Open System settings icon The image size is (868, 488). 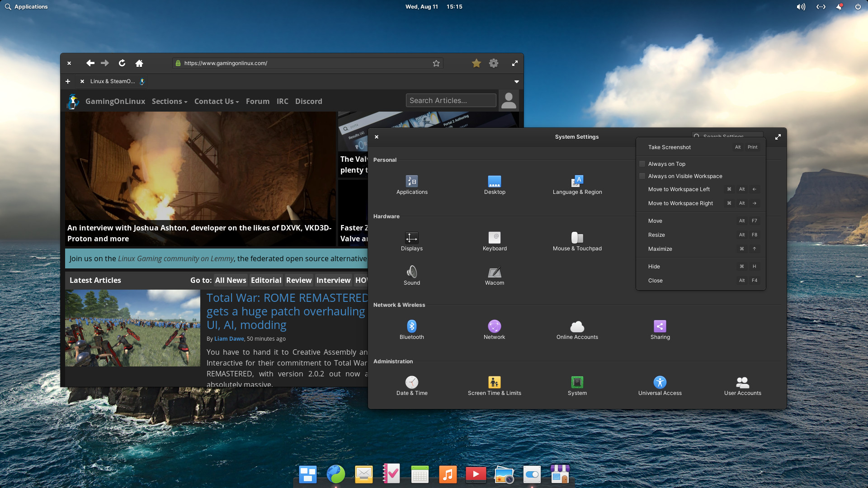(x=577, y=386)
